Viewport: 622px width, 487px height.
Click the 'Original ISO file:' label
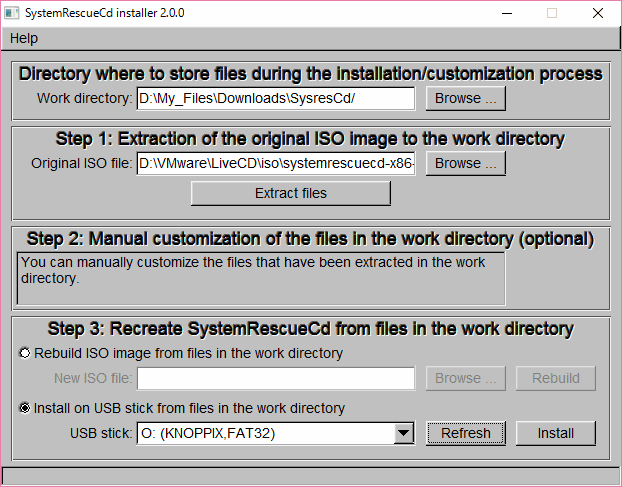81,163
